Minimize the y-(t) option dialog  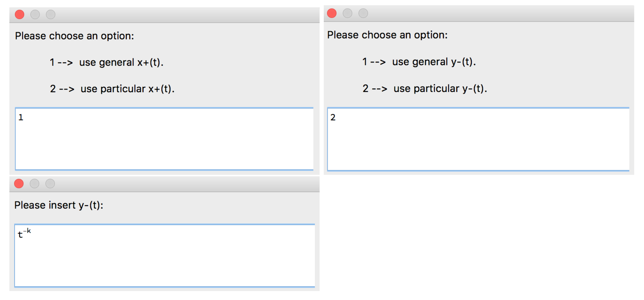click(x=347, y=13)
